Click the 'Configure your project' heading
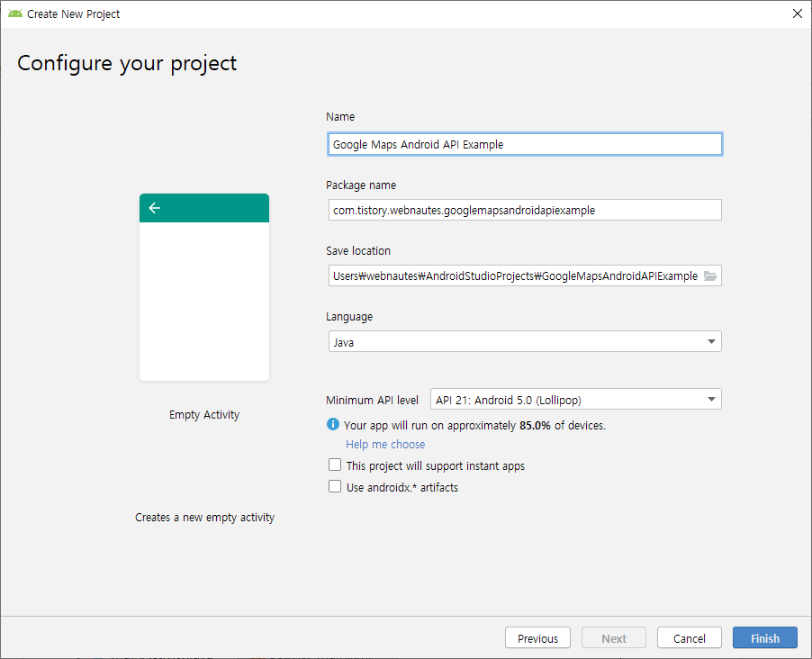812x659 pixels. pyautogui.click(x=127, y=64)
